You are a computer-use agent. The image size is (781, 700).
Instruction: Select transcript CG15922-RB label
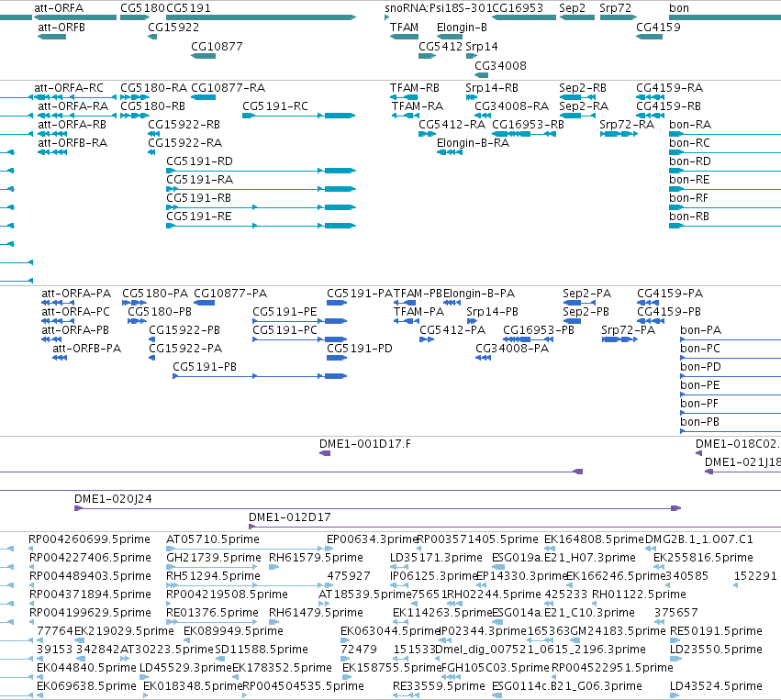(184, 125)
